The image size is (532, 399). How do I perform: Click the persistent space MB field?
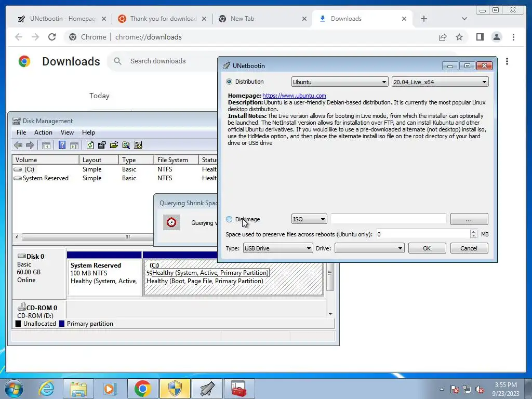[x=423, y=234]
